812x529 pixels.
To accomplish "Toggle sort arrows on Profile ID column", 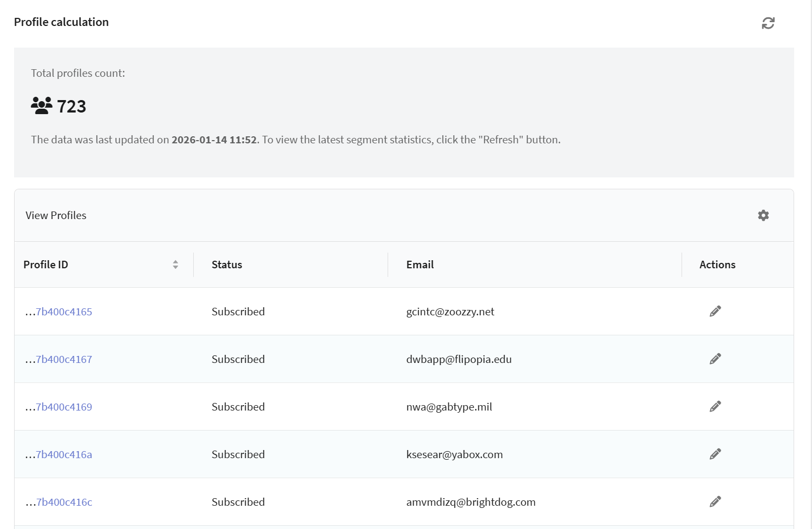I will [x=175, y=264].
